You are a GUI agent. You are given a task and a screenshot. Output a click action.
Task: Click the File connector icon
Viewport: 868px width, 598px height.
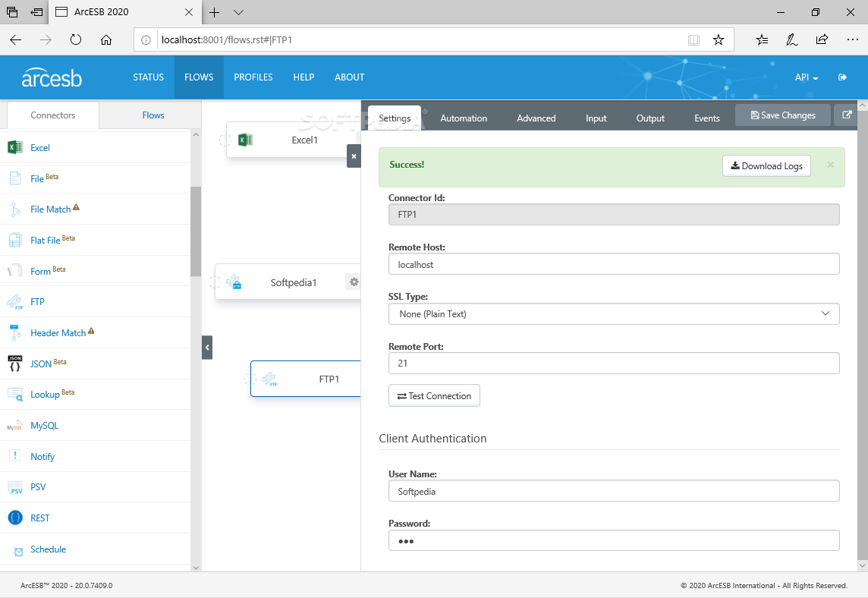click(x=15, y=178)
